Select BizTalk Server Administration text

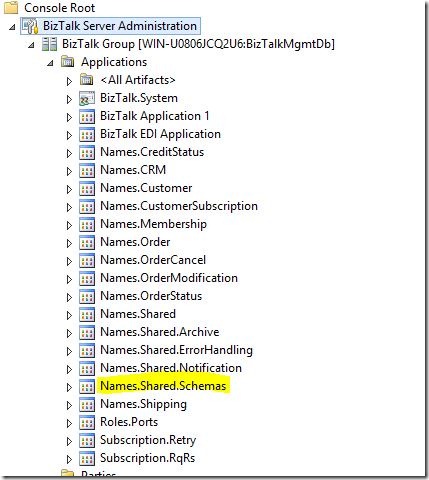[x=120, y=26]
